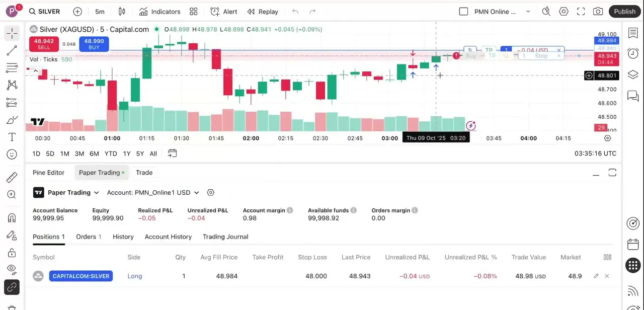This screenshot has width=644, height=310.
Task: Click the add symbol plus icon
Action: pos(77,12)
